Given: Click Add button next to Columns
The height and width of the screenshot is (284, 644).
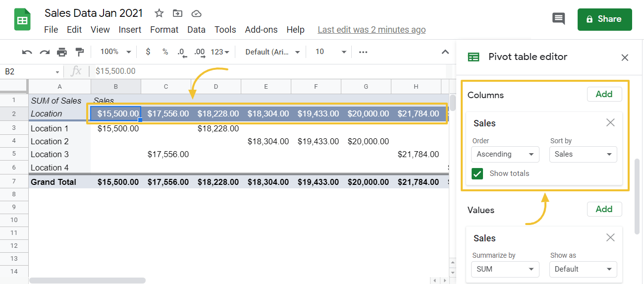Looking at the screenshot, I should coord(604,94).
